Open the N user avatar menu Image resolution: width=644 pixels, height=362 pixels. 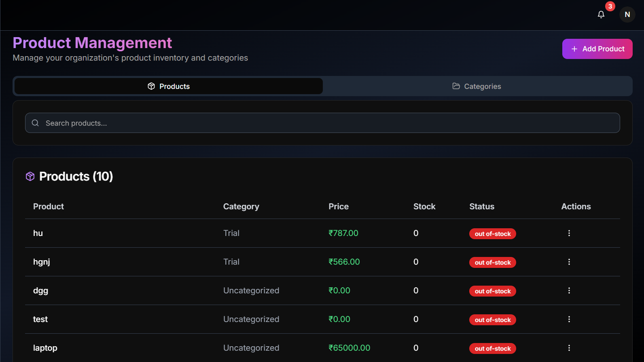pos(627,15)
